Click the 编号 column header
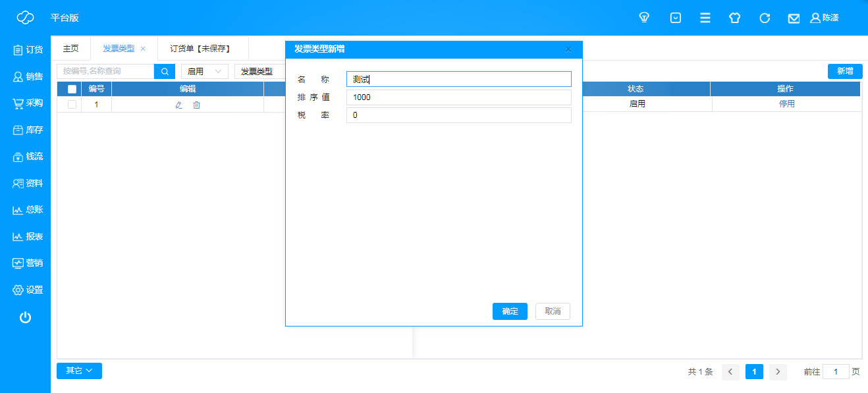 pyautogui.click(x=97, y=89)
